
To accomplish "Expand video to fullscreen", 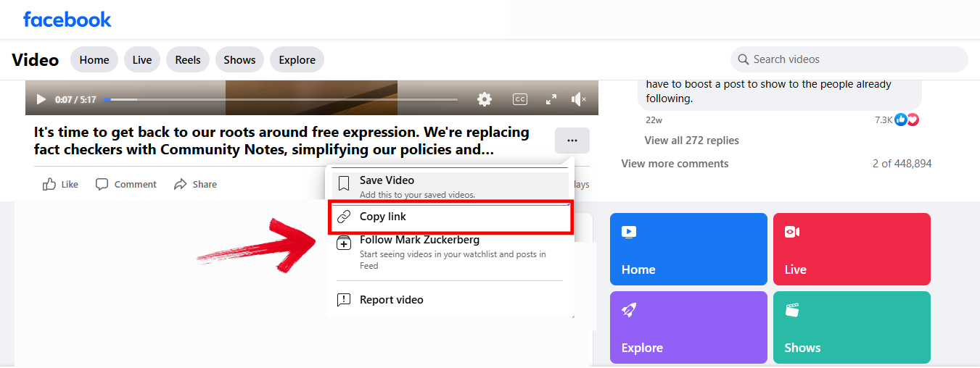I will coord(551,99).
